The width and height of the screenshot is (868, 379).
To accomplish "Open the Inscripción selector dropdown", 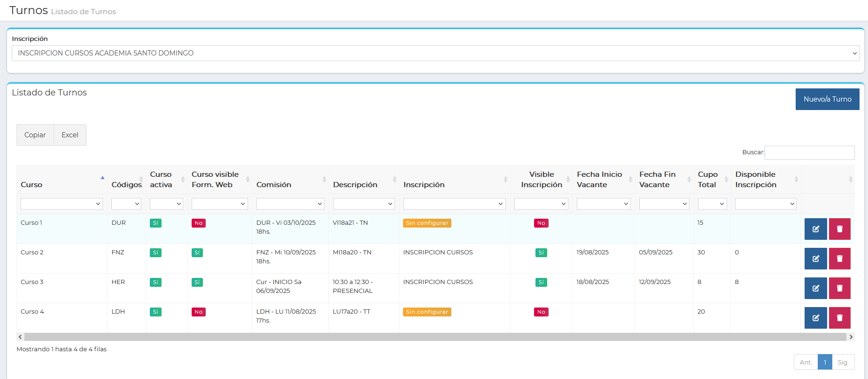I will (435, 53).
